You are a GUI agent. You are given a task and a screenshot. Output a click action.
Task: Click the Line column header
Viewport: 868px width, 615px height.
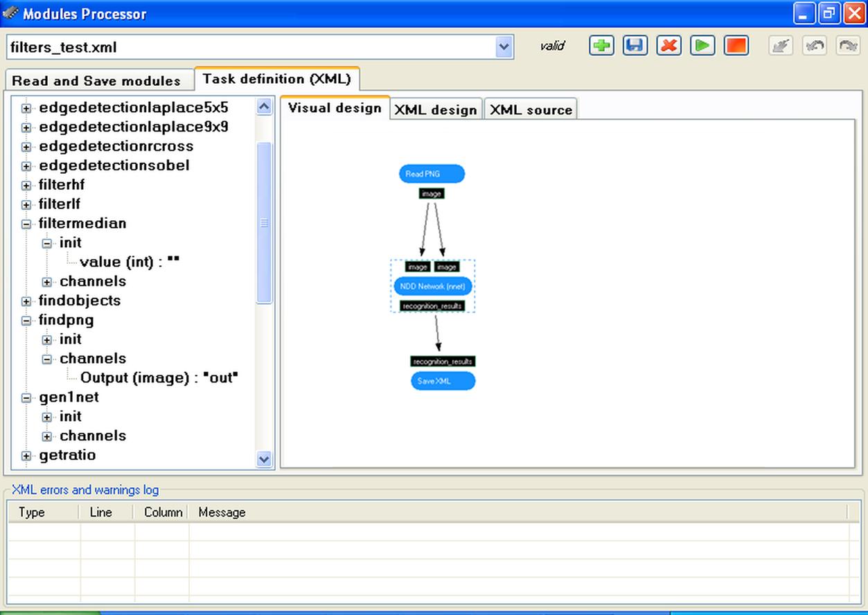click(107, 512)
